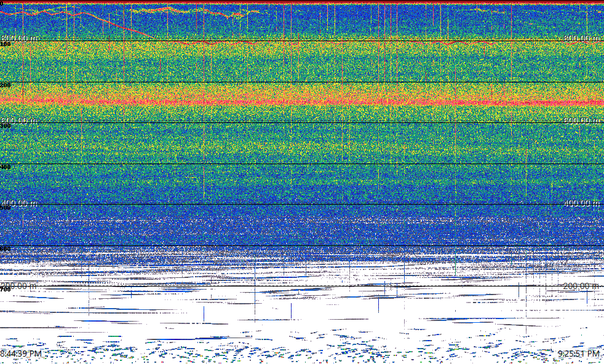Click the bold 400 depth scale label
The image size is (604, 364).
click(6, 167)
